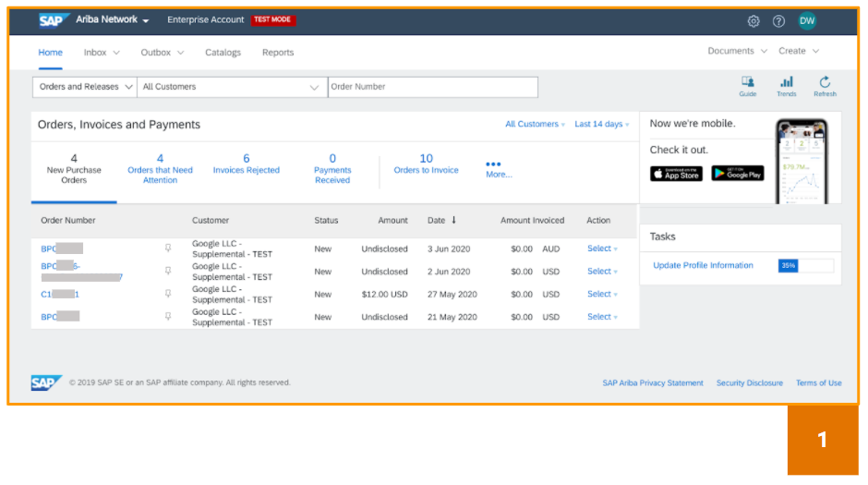This screenshot has height=485, width=868.
Task: Open the Guide icon
Action: [x=748, y=86]
